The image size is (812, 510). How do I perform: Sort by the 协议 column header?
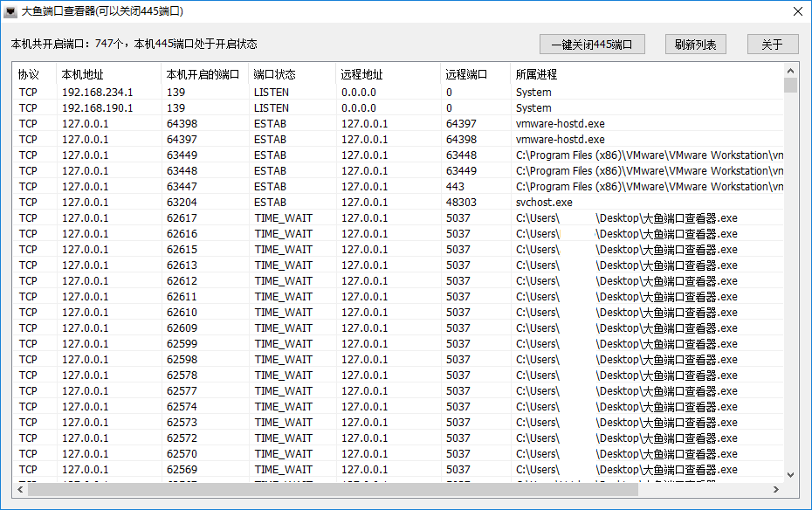29,74
